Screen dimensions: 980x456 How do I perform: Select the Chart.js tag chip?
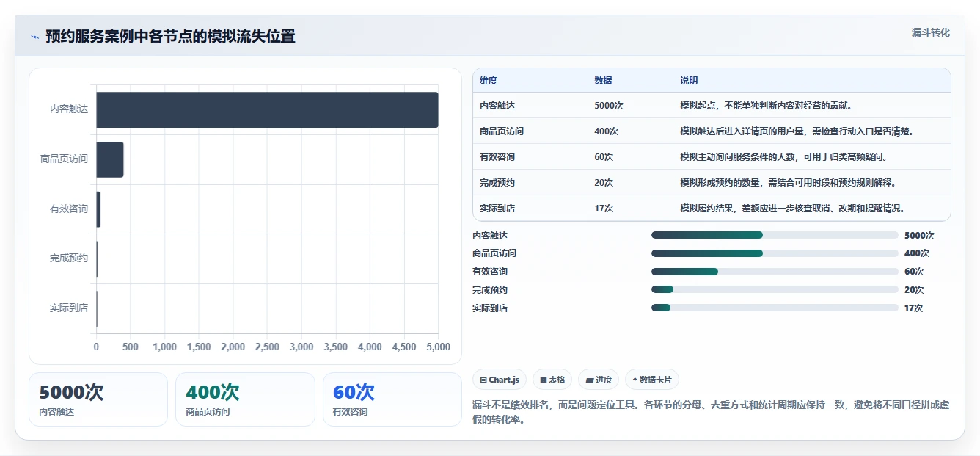coord(499,380)
